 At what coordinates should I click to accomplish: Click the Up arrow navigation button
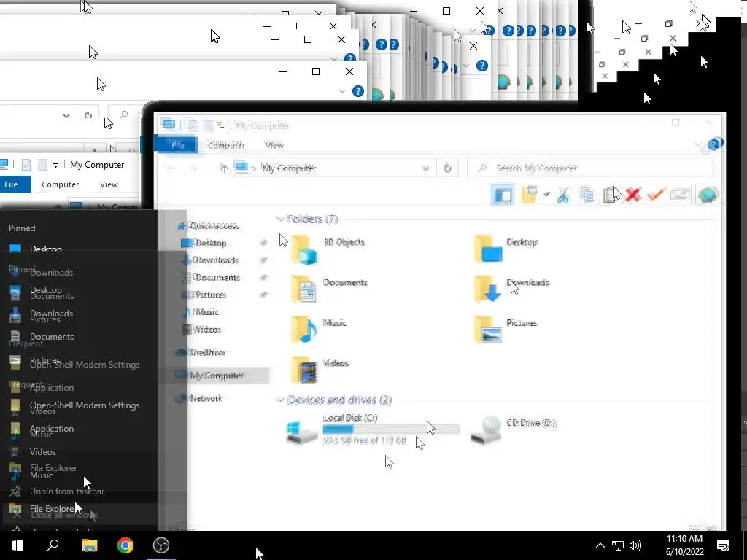click(223, 168)
